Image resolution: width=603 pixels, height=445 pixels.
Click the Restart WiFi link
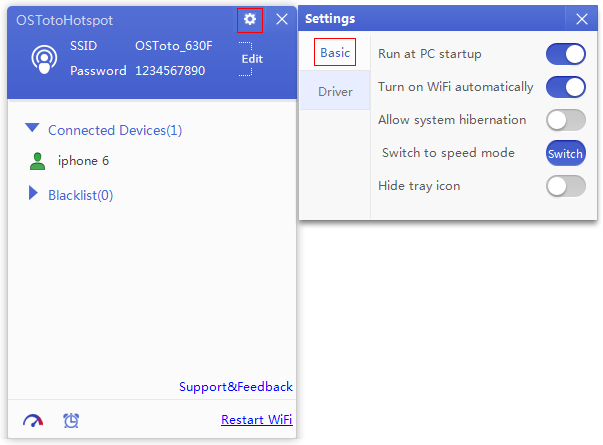coord(257,419)
